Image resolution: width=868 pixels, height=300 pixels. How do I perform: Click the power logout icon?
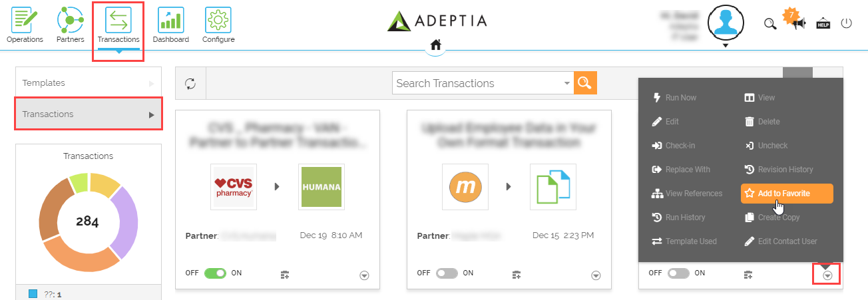click(x=846, y=23)
